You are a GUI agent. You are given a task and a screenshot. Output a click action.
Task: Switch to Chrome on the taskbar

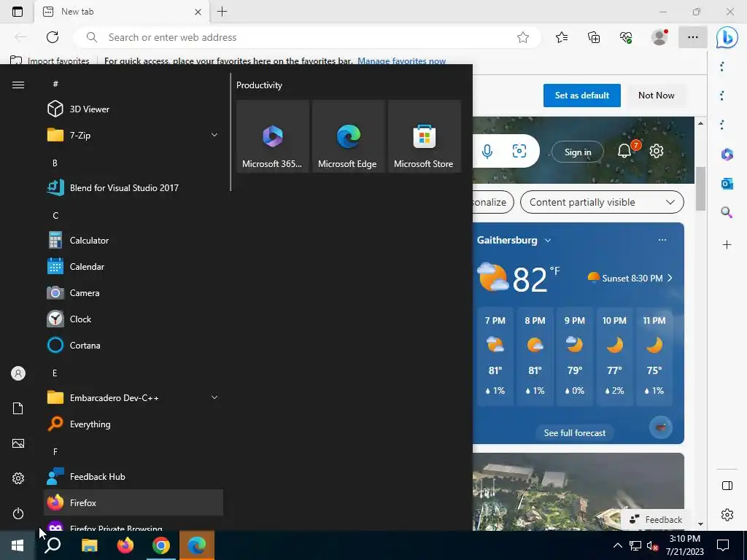click(161, 545)
